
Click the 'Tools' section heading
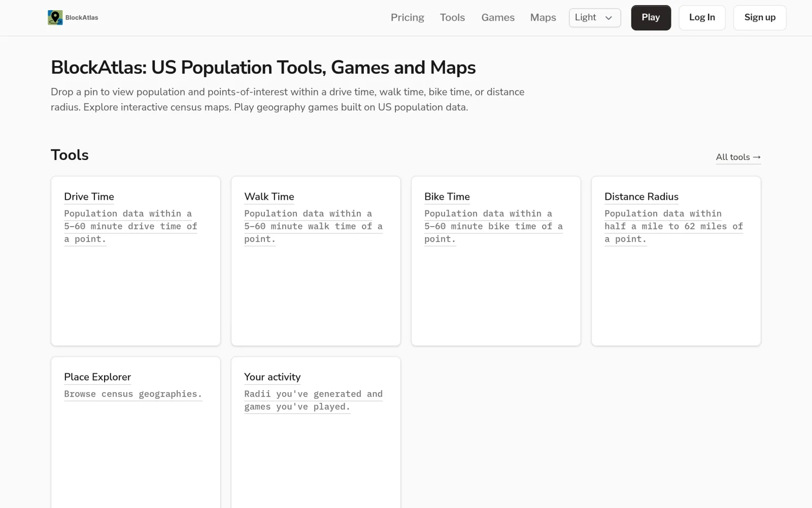tap(70, 155)
